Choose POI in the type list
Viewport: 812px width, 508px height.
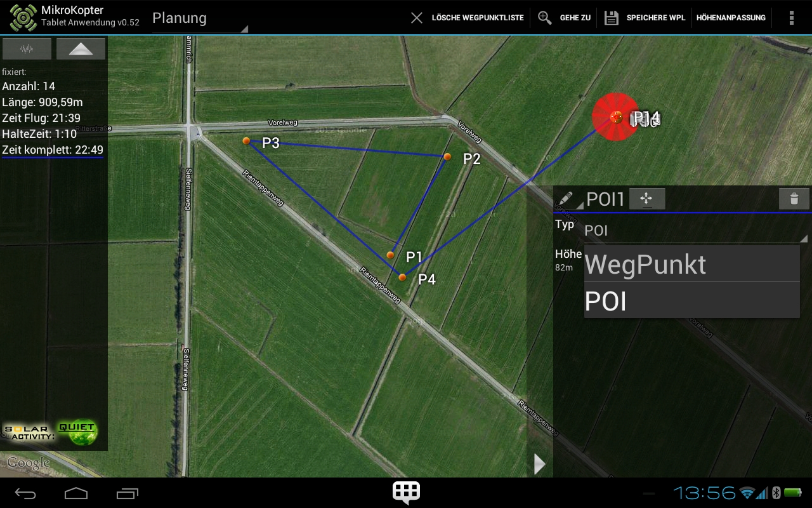coord(691,301)
